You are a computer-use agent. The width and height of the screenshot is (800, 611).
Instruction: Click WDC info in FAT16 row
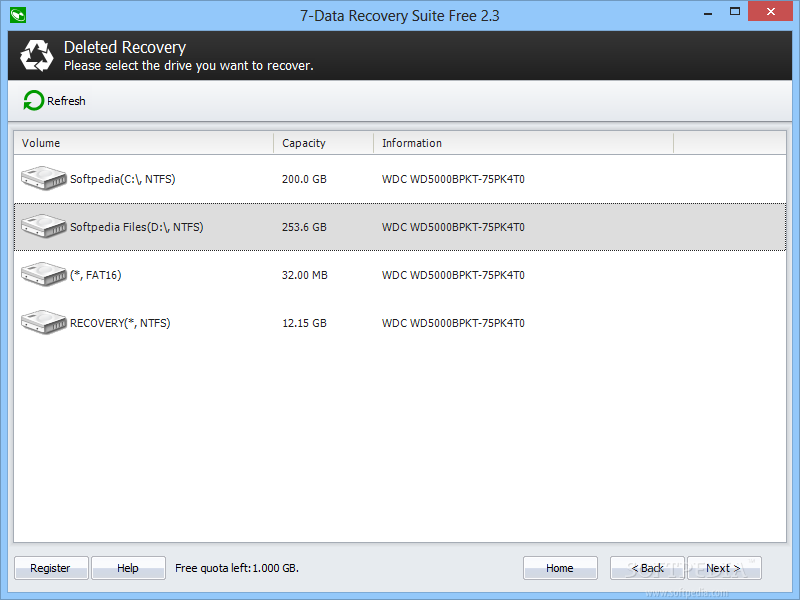click(453, 275)
